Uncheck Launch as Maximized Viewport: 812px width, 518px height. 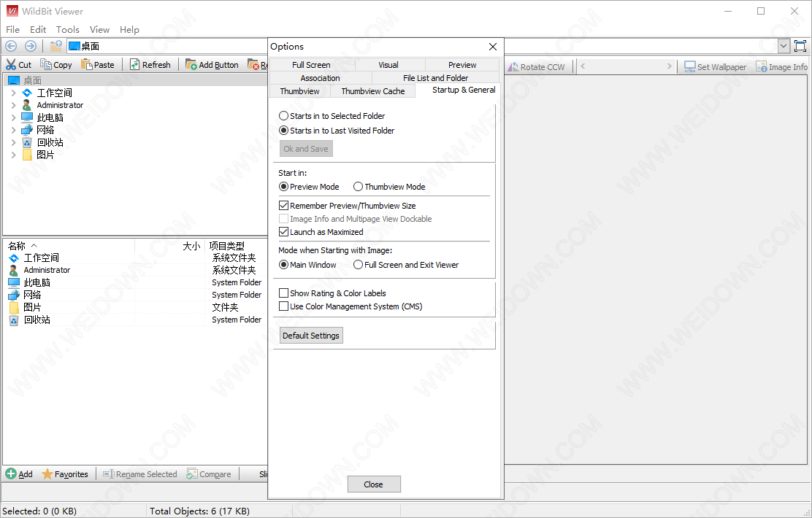pyautogui.click(x=284, y=232)
